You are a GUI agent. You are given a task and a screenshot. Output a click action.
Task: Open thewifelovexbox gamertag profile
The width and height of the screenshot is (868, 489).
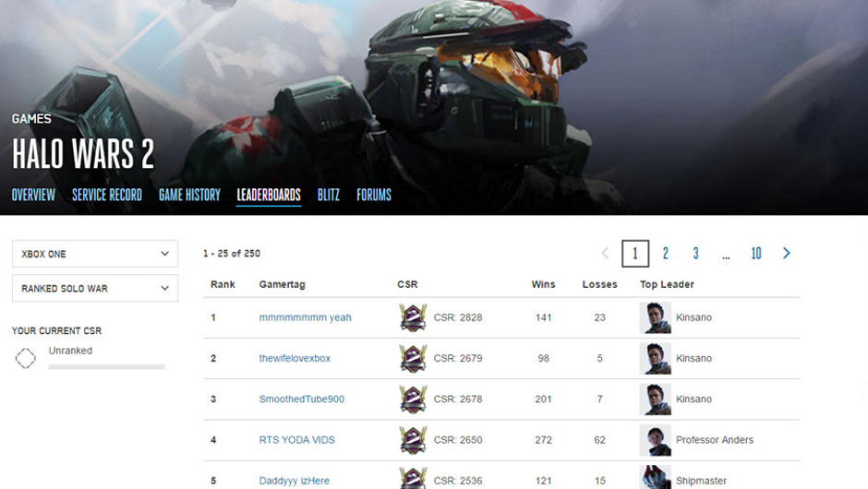(x=295, y=359)
